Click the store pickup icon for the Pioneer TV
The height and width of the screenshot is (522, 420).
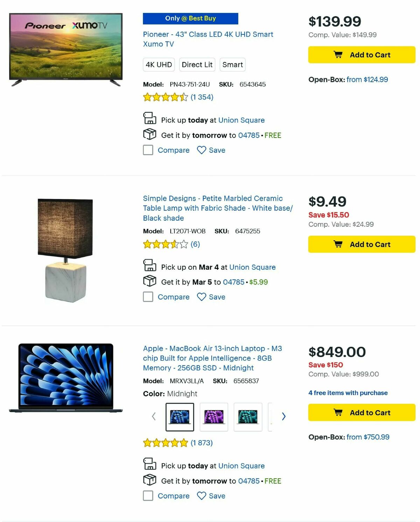pos(150,119)
